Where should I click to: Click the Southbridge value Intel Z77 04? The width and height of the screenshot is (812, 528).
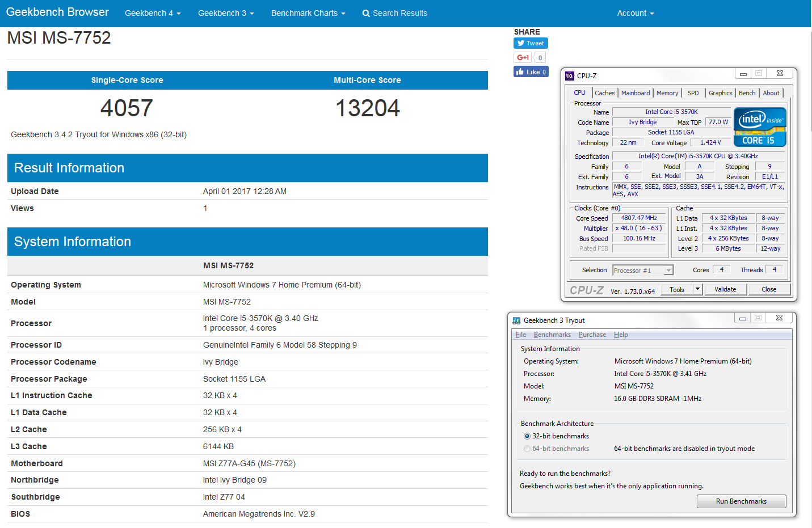pyautogui.click(x=224, y=497)
